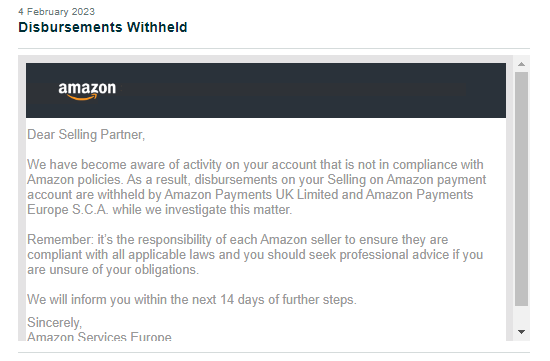Click the 'Dear Selling Partner,' greeting

click(86, 135)
